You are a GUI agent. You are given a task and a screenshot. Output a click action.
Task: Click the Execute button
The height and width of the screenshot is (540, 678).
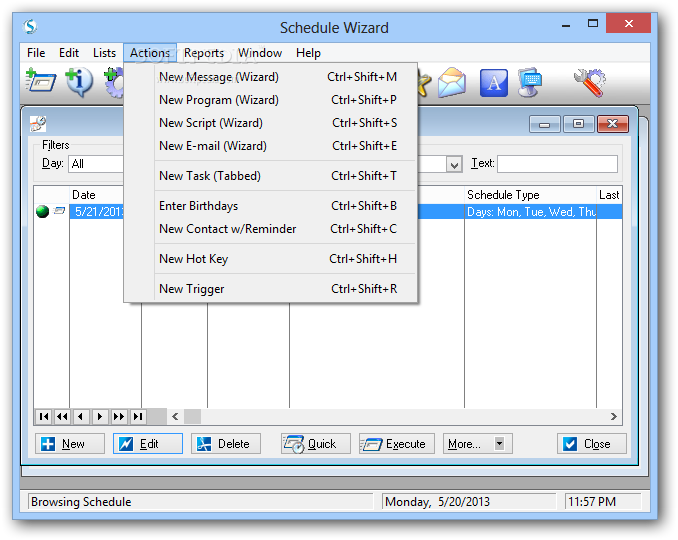[397, 444]
